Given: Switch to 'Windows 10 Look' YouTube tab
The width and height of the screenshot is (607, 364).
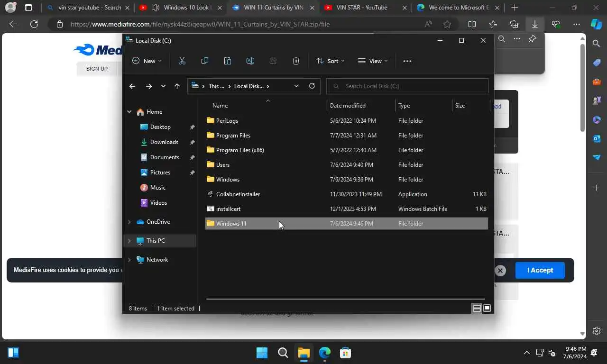Looking at the screenshot, I should [180, 8].
